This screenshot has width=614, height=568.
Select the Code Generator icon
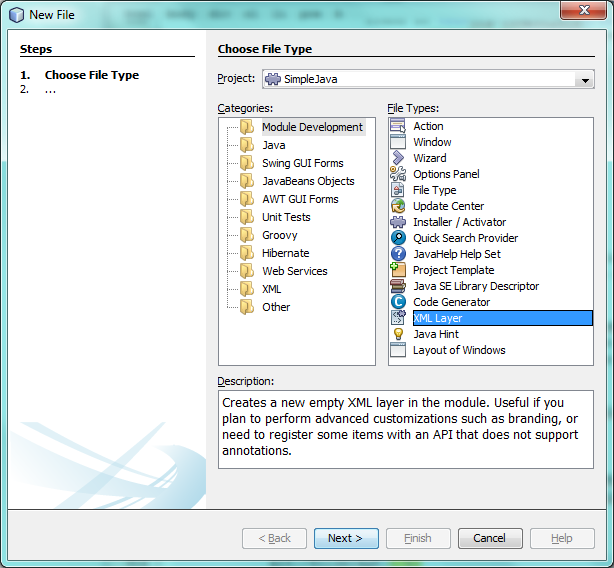397,302
